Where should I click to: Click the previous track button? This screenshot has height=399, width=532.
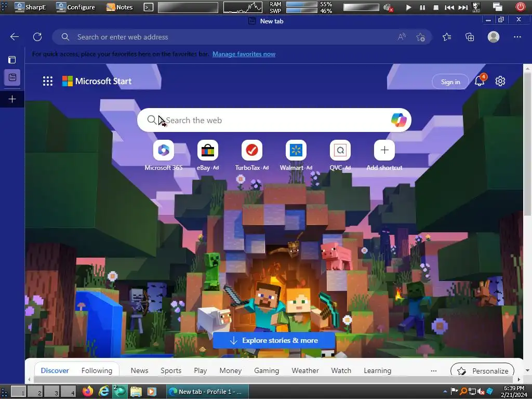pyautogui.click(x=449, y=7)
